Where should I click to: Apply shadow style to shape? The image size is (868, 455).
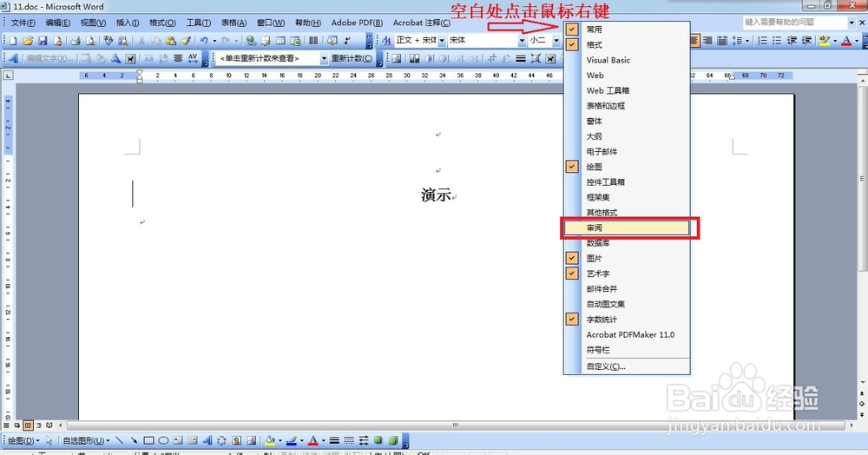click(x=378, y=440)
